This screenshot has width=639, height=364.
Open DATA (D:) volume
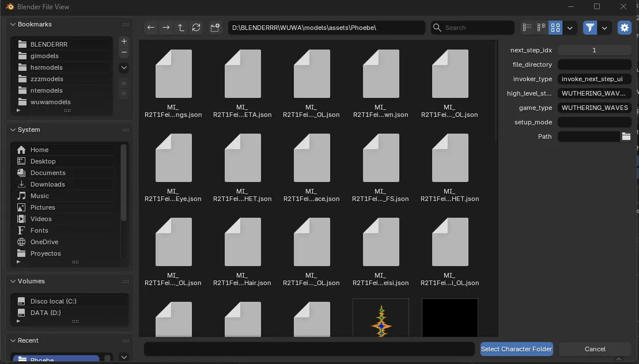tap(69, 313)
